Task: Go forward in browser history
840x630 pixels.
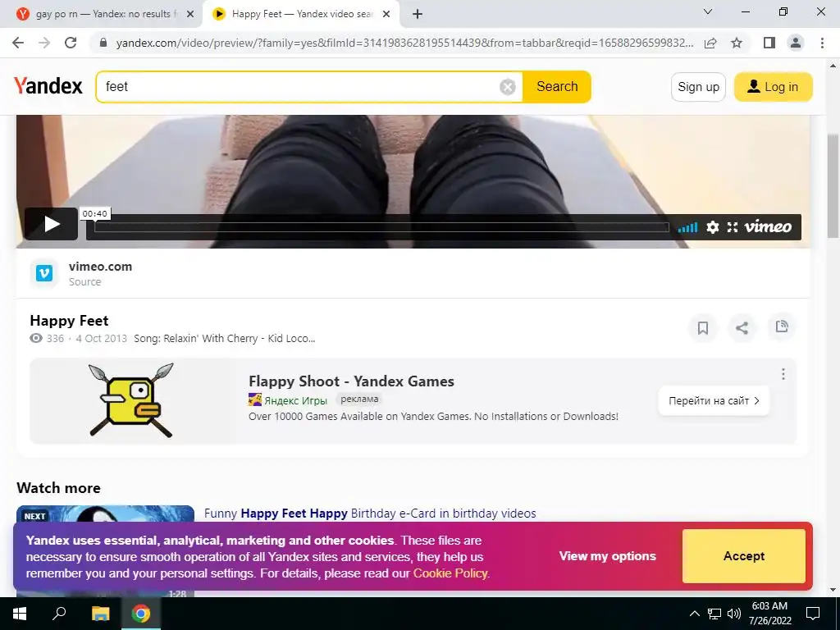Action: [44, 43]
